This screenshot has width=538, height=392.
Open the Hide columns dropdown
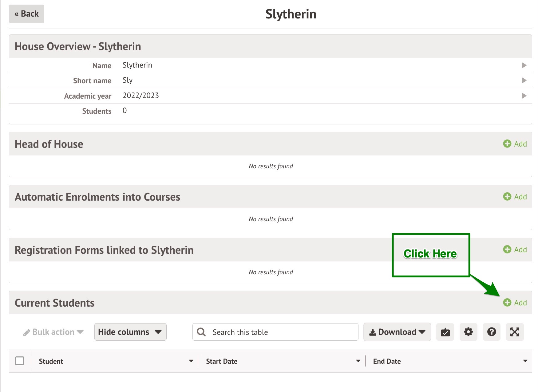[x=130, y=332]
